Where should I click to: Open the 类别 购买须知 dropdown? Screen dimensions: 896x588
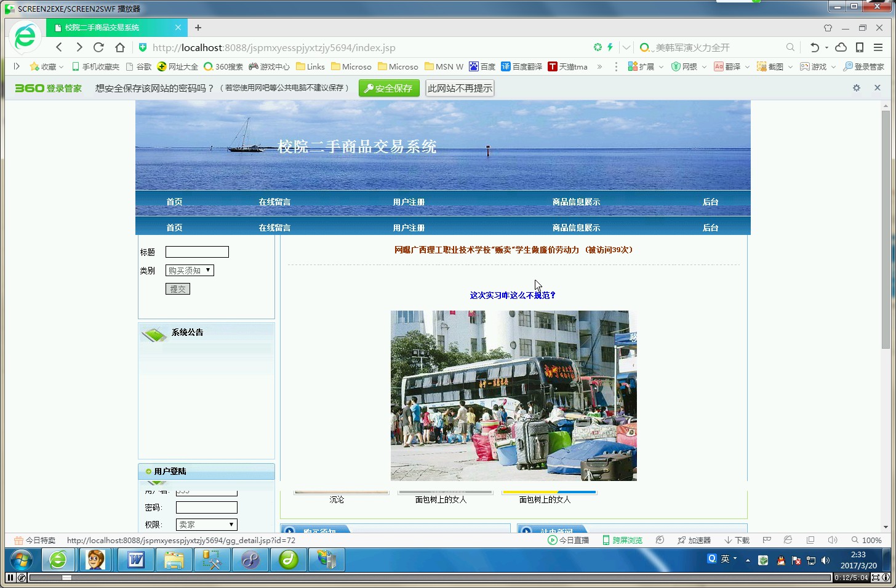[x=190, y=270]
